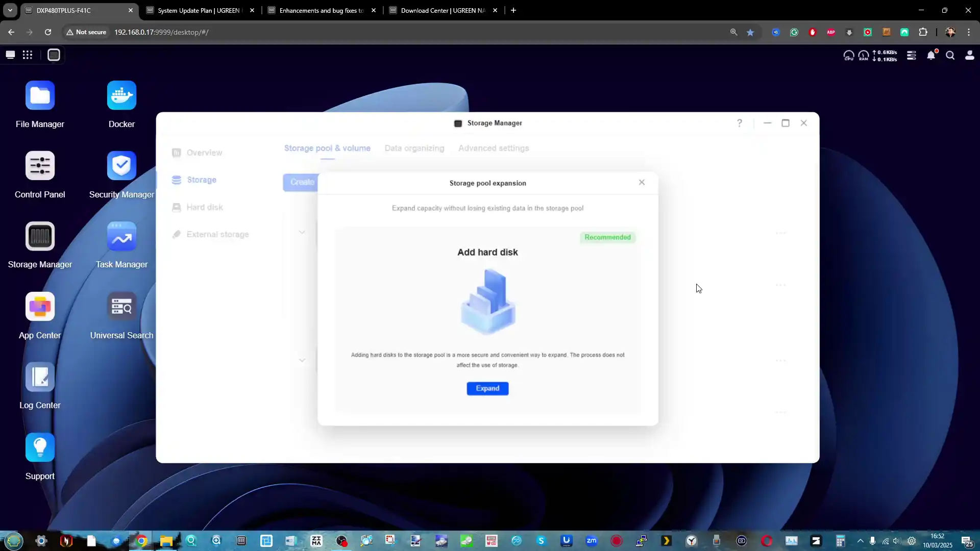Close the Storage pool expansion dialog
The height and width of the screenshot is (551, 980).
pos(642,183)
